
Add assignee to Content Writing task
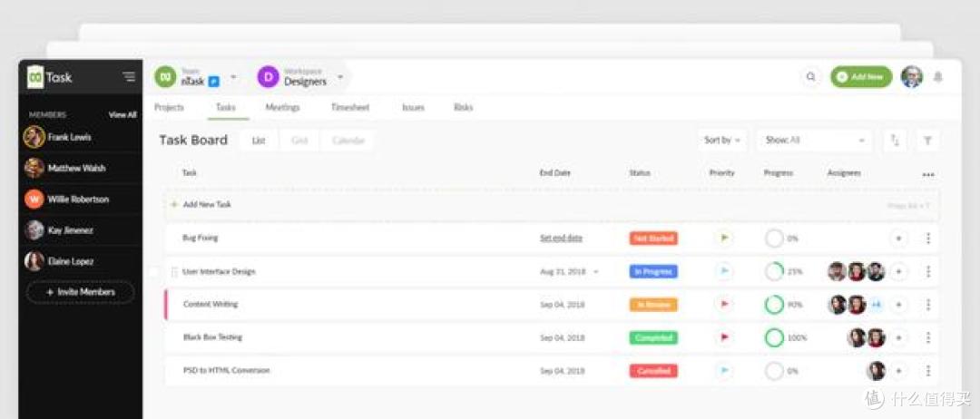(x=898, y=305)
